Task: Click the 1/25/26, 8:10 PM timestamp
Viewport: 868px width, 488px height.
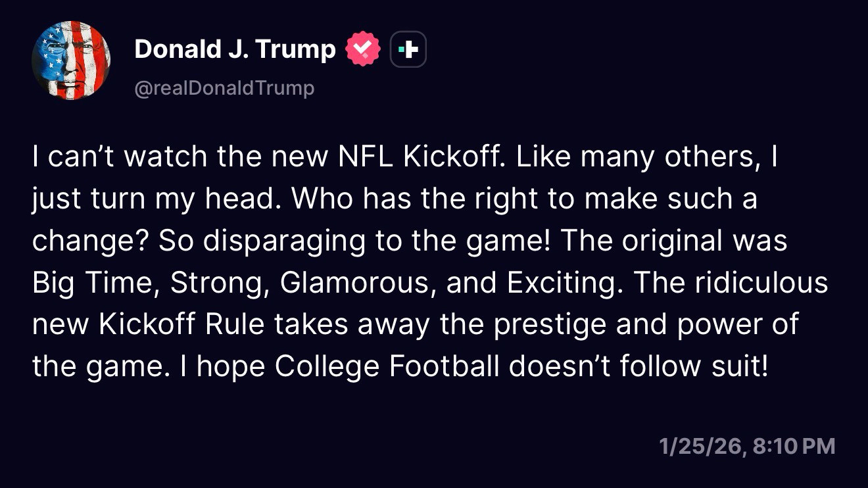Action: point(747,447)
